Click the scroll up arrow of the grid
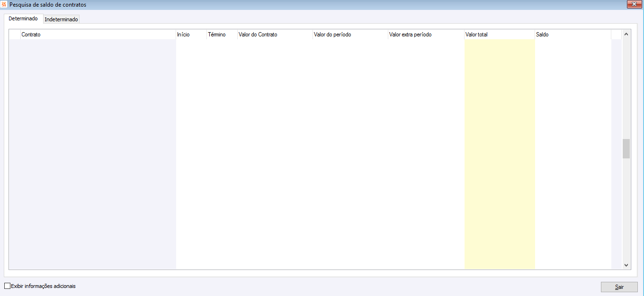The image size is (644, 296). tap(626, 34)
